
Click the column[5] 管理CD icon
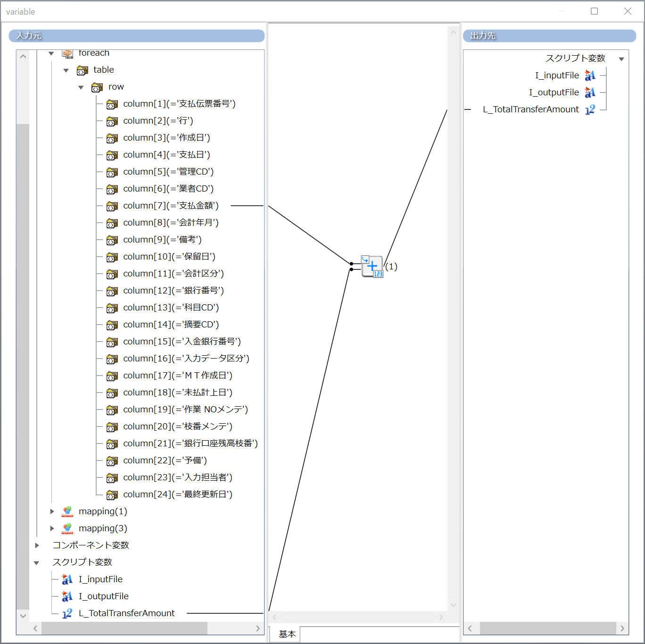(112, 172)
